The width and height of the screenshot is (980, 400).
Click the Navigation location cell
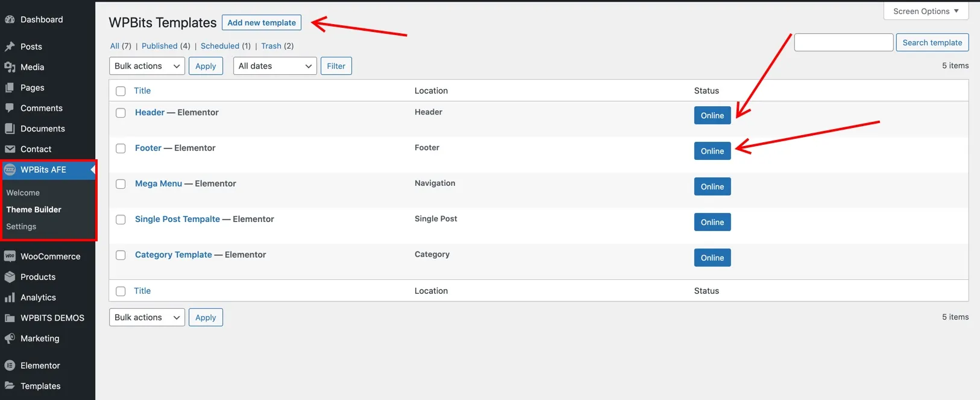[435, 183]
